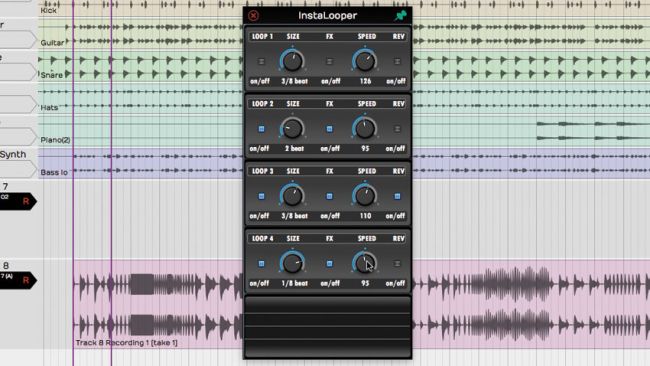Toggle Loop 1 on/off switch
Image resolution: width=650 pixels, height=366 pixels.
coord(261,61)
